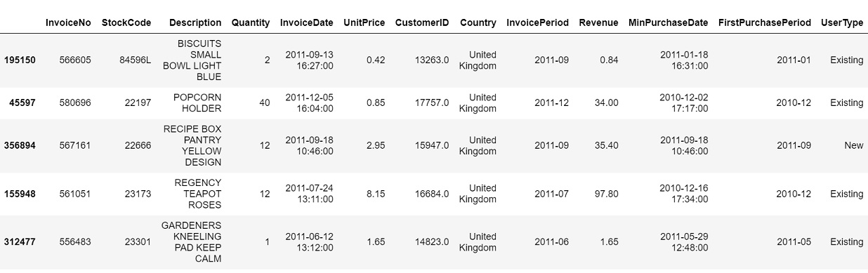Viewport: 868px width, 273px height.
Task: Select row index 195150
Action: click(x=20, y=60)
